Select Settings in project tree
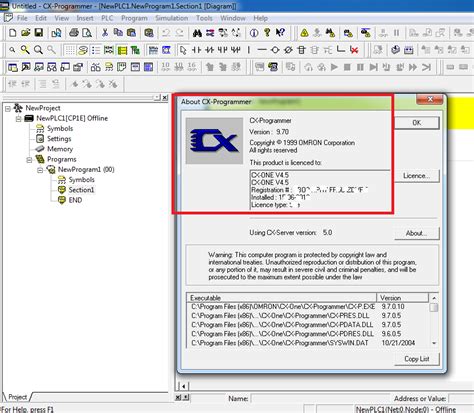Viewport: 474px width, 413px height. pos(59,139)
